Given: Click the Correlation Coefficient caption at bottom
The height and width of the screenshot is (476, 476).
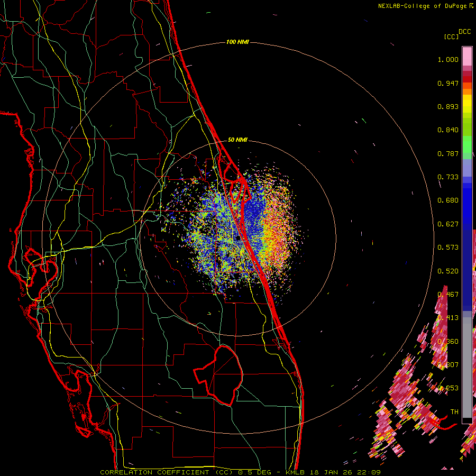Looking at the screenshot, I should click(x=241, y=472).
